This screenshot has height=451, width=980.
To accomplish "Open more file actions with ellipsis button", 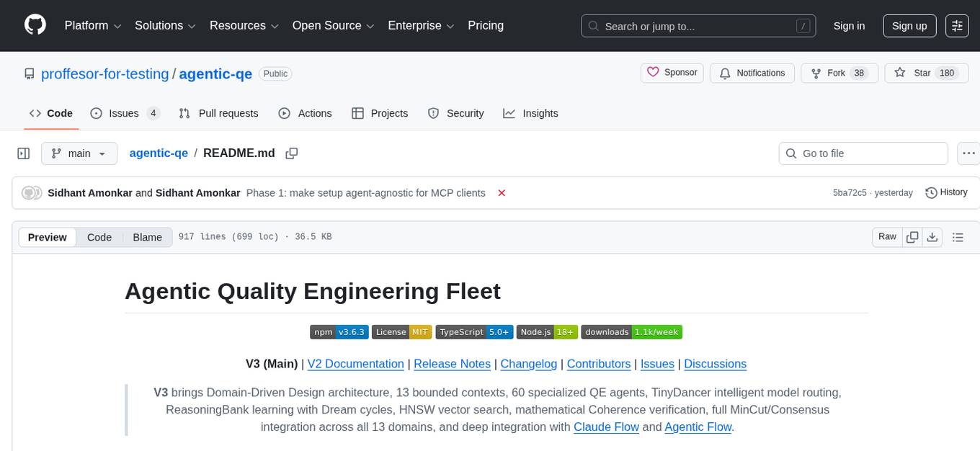I will click(x=968, y=153).
